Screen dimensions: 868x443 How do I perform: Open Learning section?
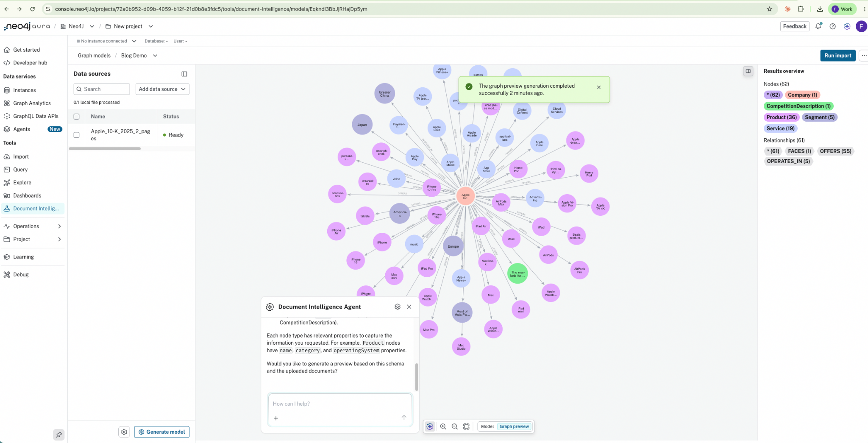23,257
